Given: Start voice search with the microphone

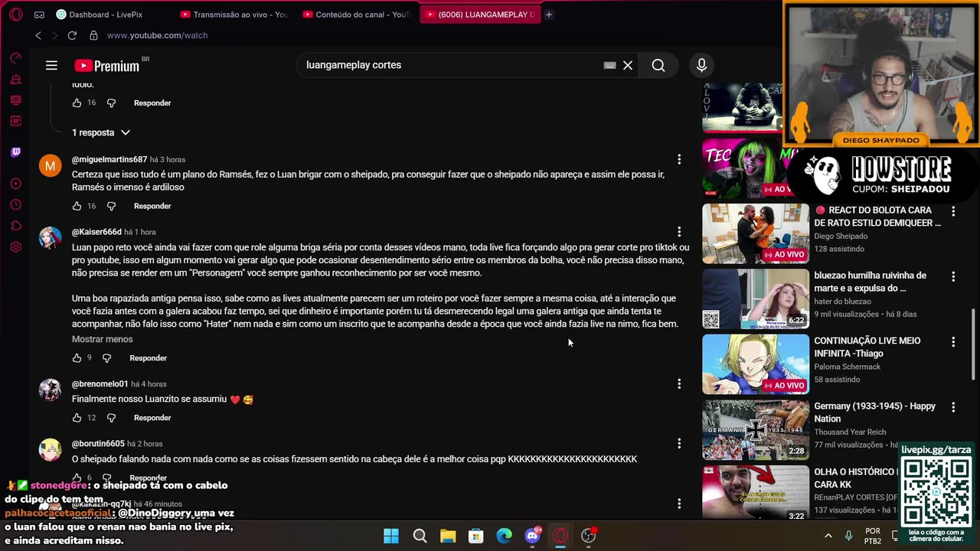Looking at the screenshot, I should (x=701, y=65).
